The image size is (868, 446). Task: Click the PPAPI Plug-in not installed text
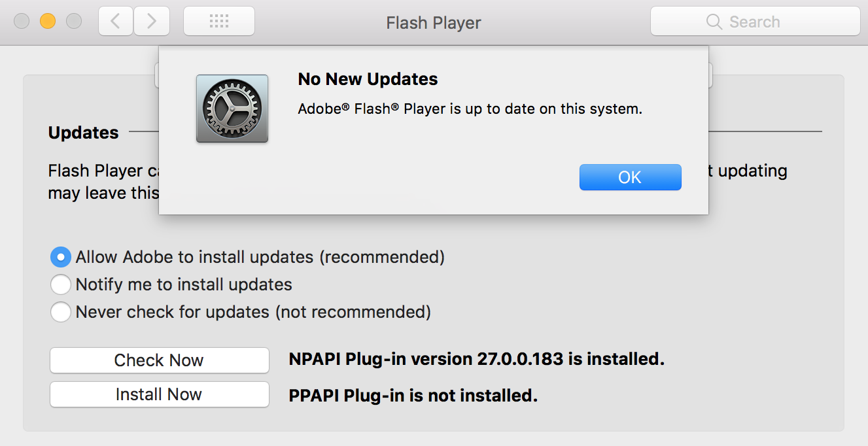tap(413, 396)
